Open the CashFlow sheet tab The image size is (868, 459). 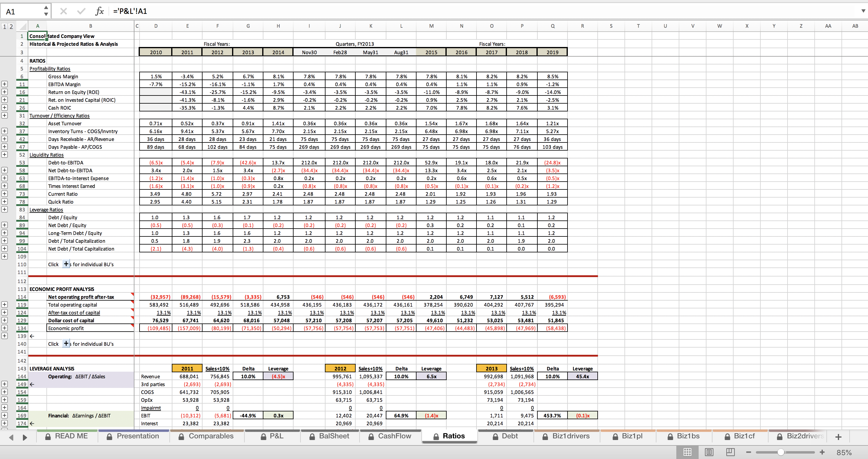coord(390,436)
